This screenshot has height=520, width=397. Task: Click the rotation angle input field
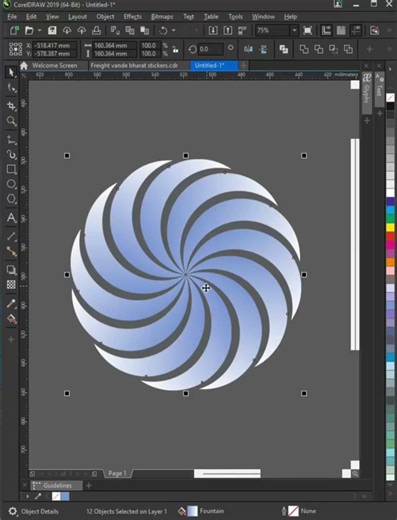[210, 49]
